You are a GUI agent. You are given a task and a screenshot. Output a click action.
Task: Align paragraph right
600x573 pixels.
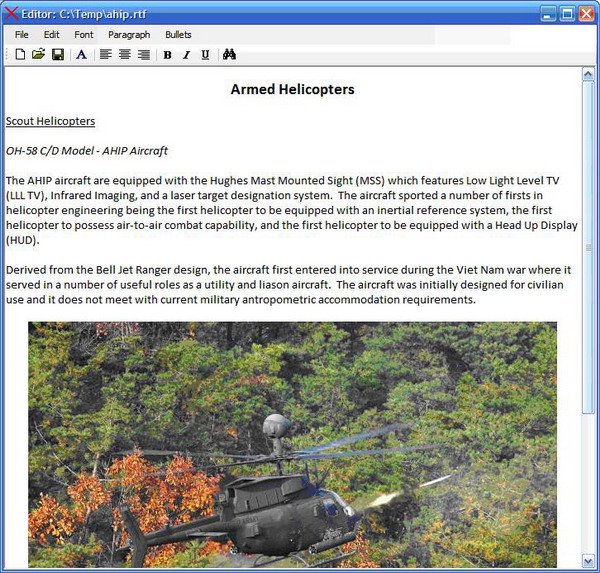(143, 54)
